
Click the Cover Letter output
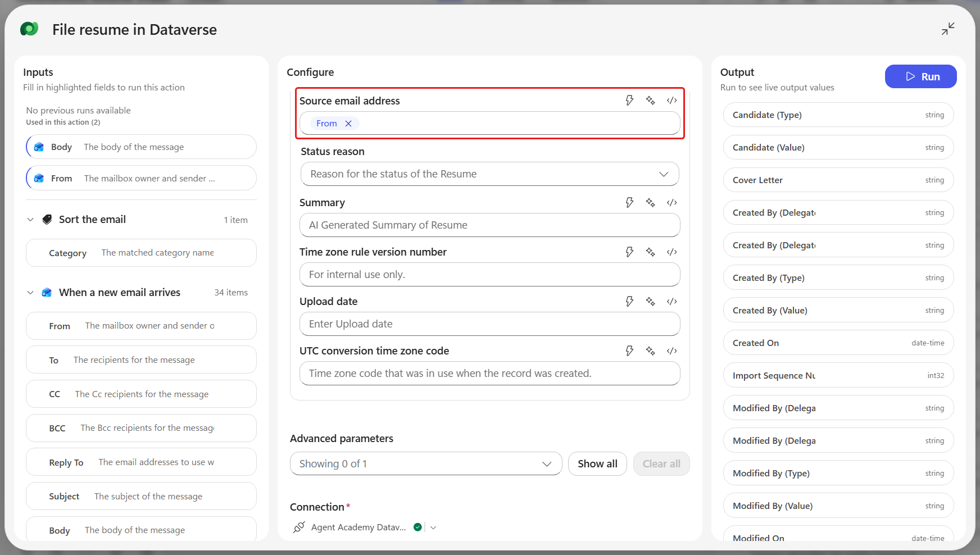coord(838,180)
